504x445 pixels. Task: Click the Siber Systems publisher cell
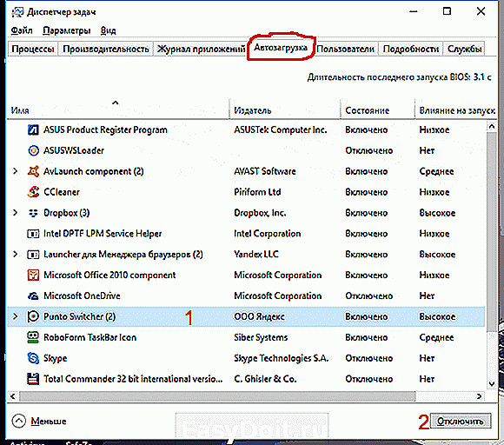261,337
